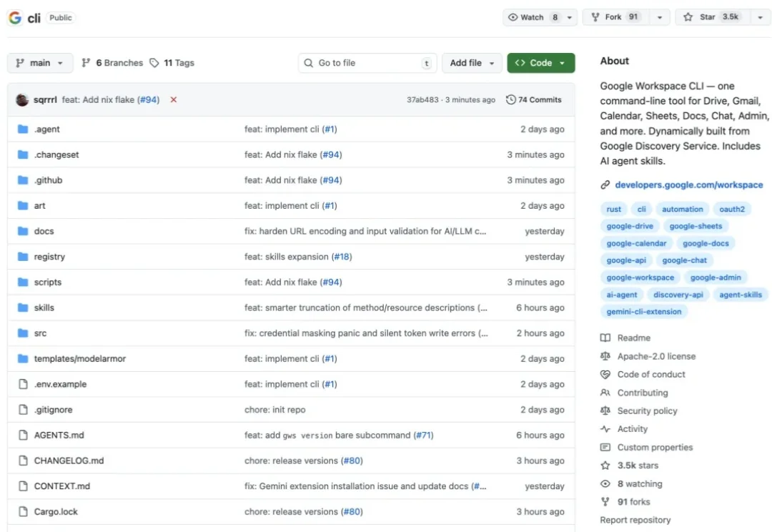The height and width of the screenshot is (532, 772).
Task: Star the repository using the star icon
Action: tap(688, 17)
